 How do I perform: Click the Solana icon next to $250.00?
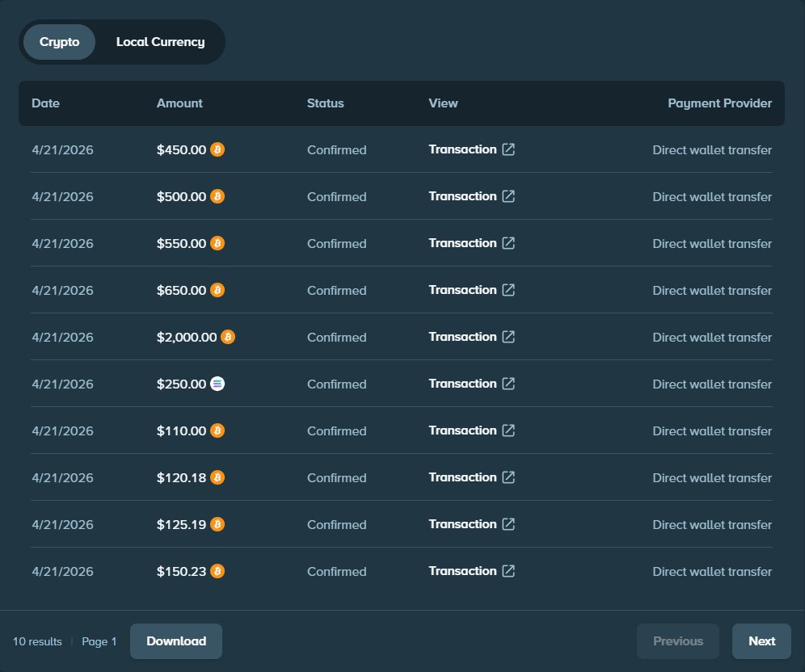coord(217,384)
